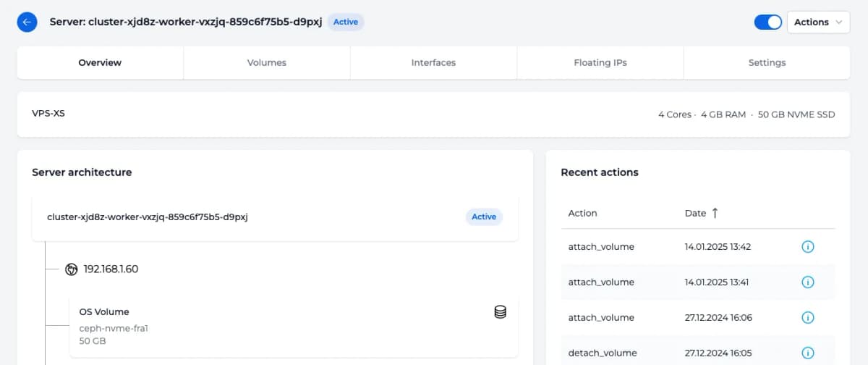Toggle the server power switch

pos(767,22)
